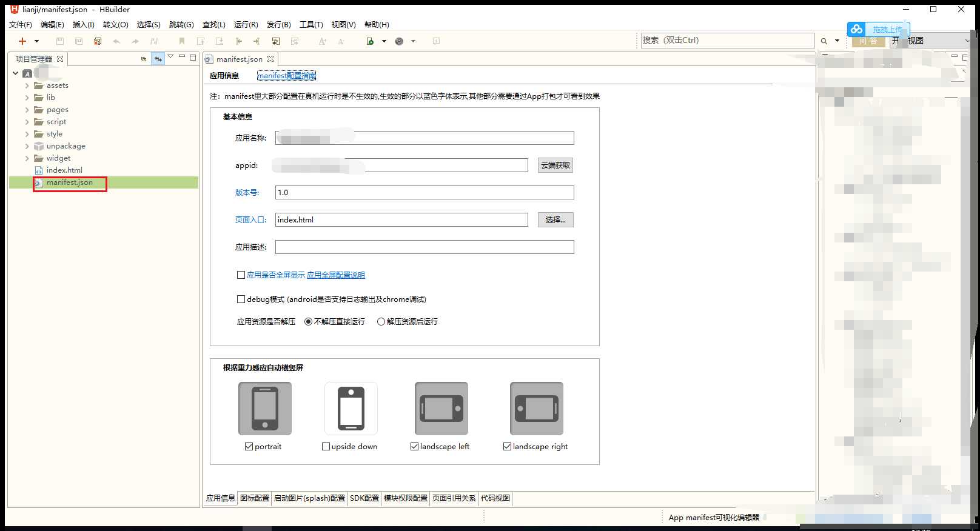The width and height of the screenshot is (980, 531).
Task: Toggle Link with Editor icon in project manager
Action: (158, 59)
